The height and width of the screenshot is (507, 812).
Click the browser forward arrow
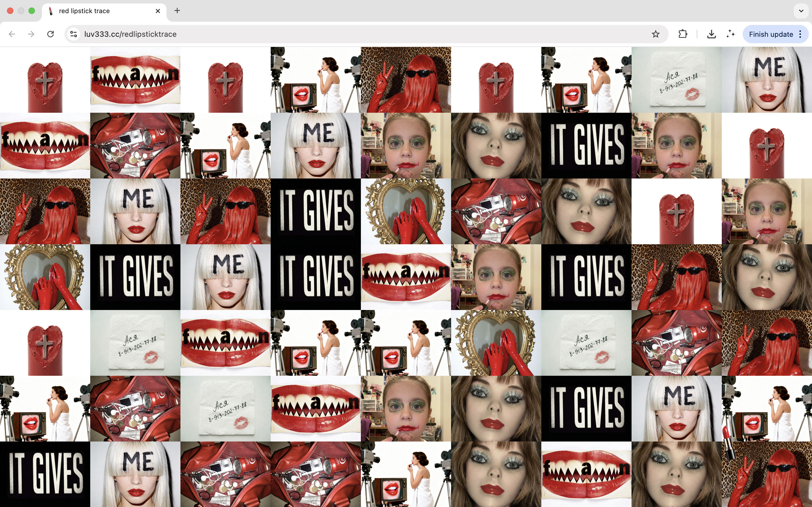pyautogui.click(x=31, y=34)
